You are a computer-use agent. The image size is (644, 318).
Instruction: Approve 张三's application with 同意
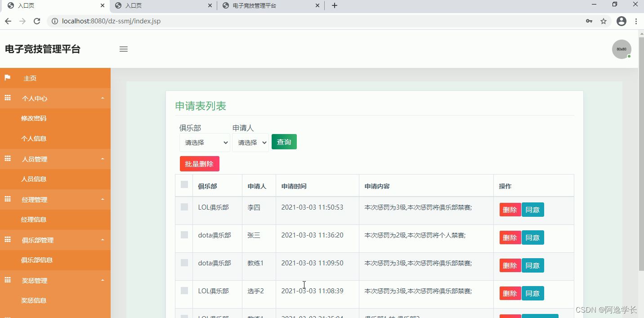pos(533,237)
